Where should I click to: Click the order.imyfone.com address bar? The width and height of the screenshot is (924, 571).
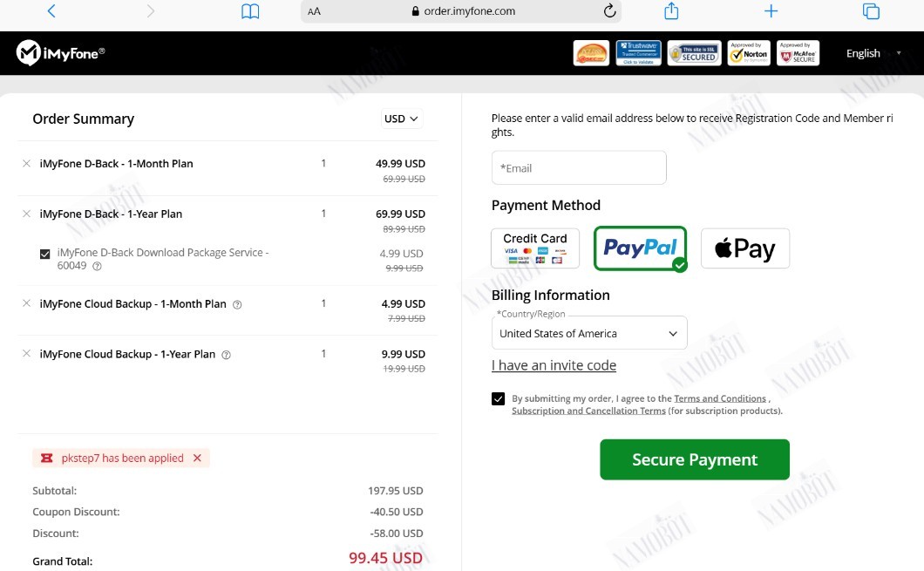(x=461, y=11)
